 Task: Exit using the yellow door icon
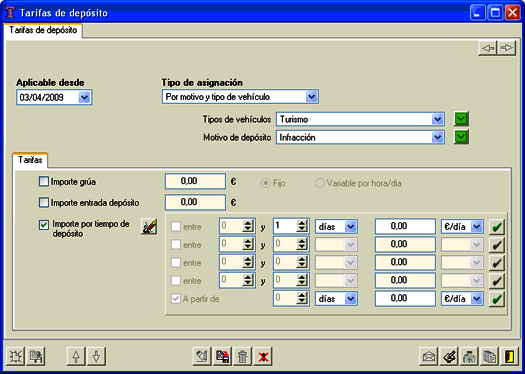coord(509,357)
